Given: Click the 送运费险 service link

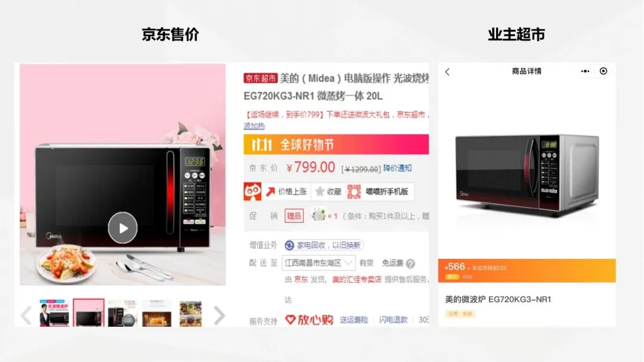Looking at the screenshot, I should coord(354,320).
